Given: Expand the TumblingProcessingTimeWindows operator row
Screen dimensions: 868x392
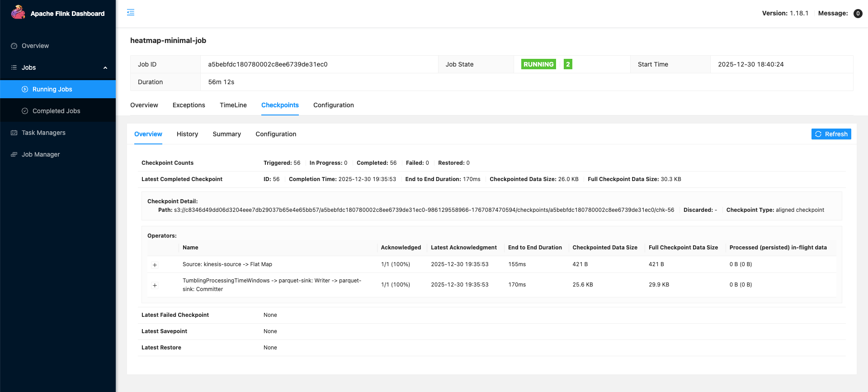Looking at the screenshot, I should [155, 285].
